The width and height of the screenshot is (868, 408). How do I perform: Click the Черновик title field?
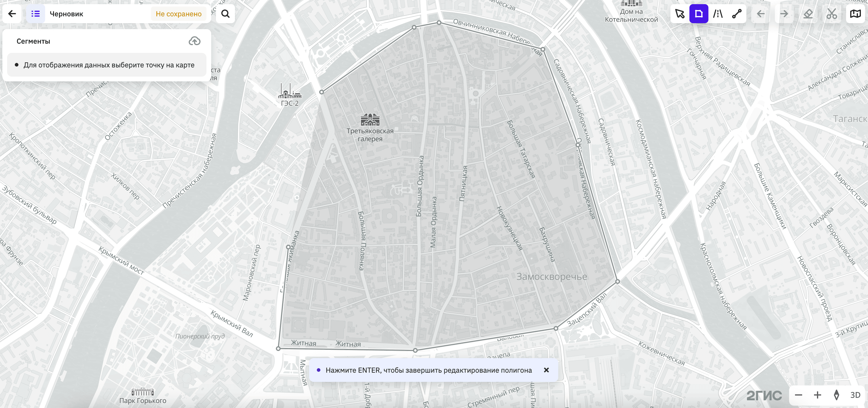pyautogui.click(x=66, y=14)
